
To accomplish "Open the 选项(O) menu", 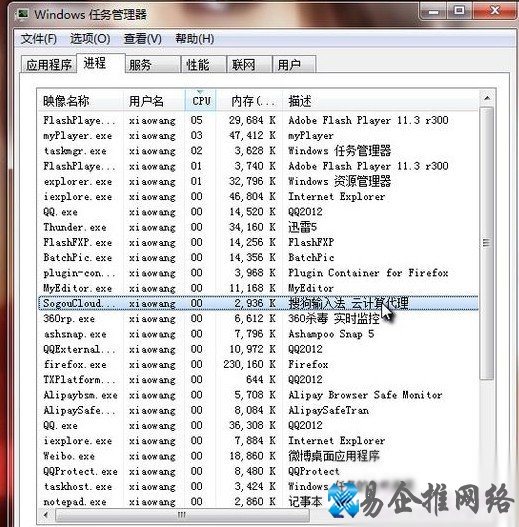I will [x=90, y=39].
